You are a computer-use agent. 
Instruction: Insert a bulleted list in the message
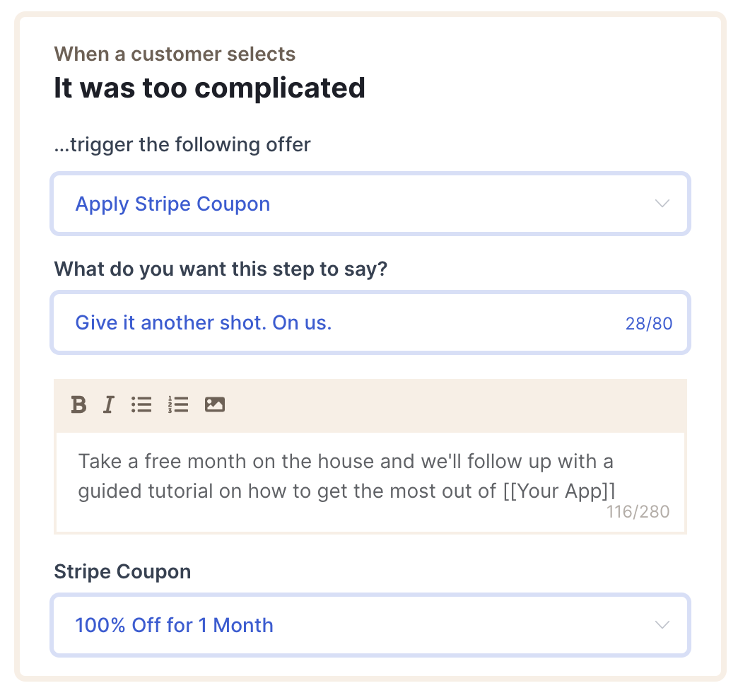coord(141,404)
